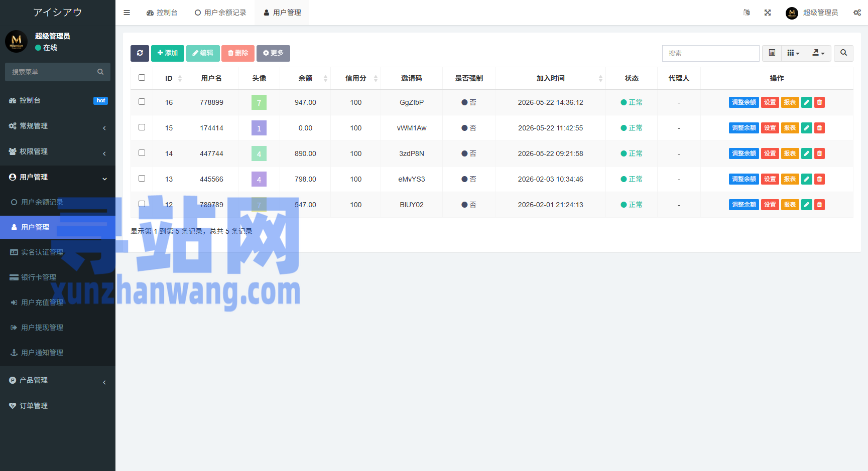
Task: Open 用户提现管理 in sidebar
Action: coord(58,328)
